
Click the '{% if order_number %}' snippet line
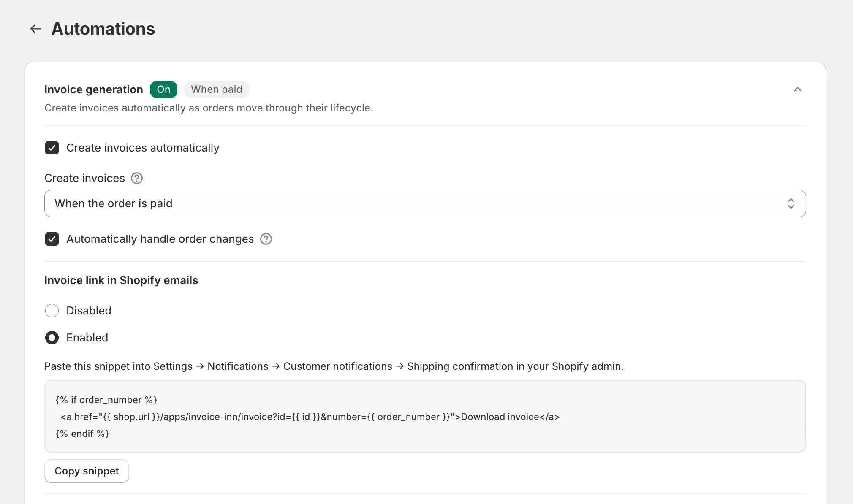106,400
